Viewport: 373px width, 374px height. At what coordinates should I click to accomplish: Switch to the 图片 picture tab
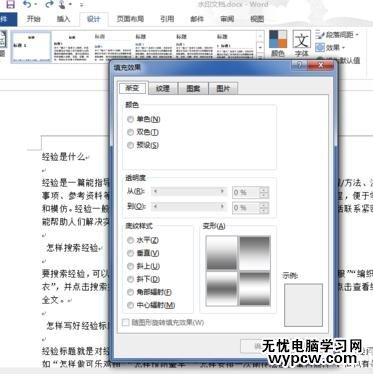[223, 89]
